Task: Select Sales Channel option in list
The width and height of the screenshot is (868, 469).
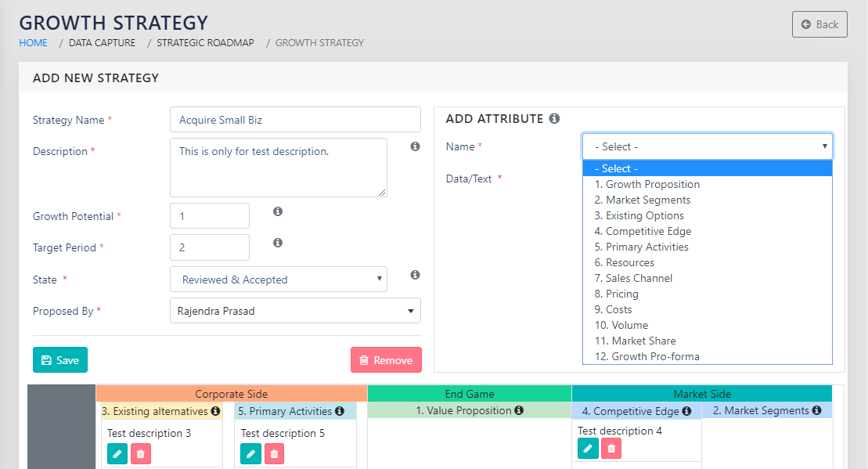Action: tap(633, 278)
